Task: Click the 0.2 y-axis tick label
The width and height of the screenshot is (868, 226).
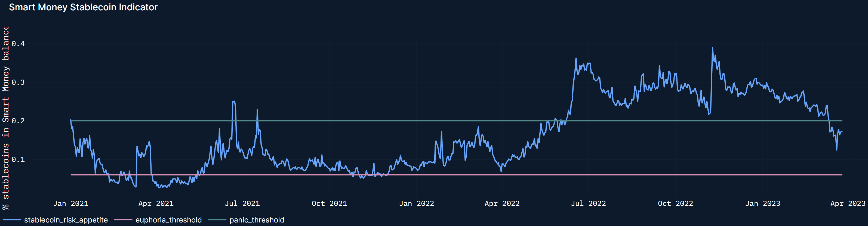Action: 18,121
